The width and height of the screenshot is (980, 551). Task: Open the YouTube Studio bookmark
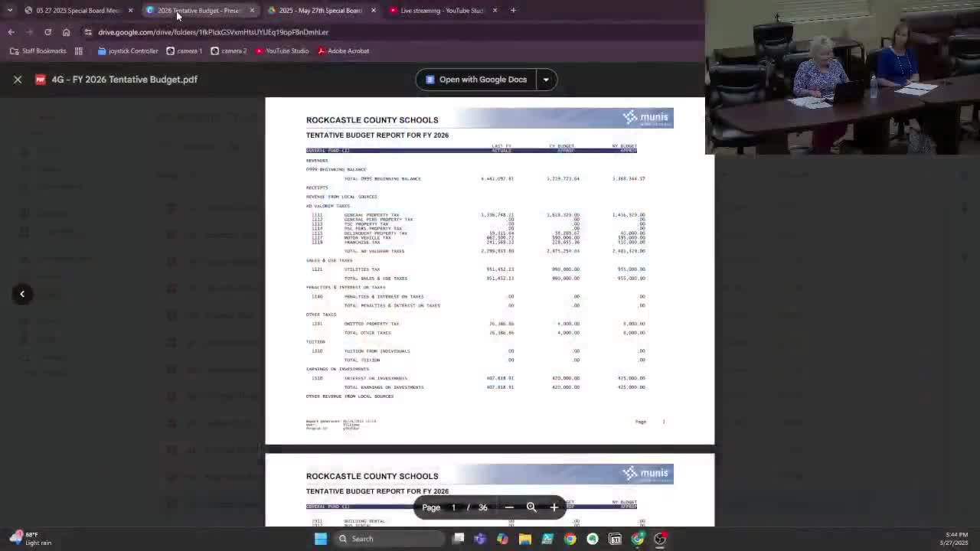[282, 51]
